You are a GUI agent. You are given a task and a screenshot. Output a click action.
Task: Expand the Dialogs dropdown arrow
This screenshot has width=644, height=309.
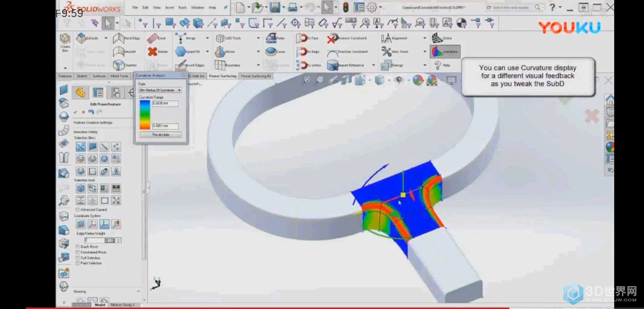tap(425, 65)
